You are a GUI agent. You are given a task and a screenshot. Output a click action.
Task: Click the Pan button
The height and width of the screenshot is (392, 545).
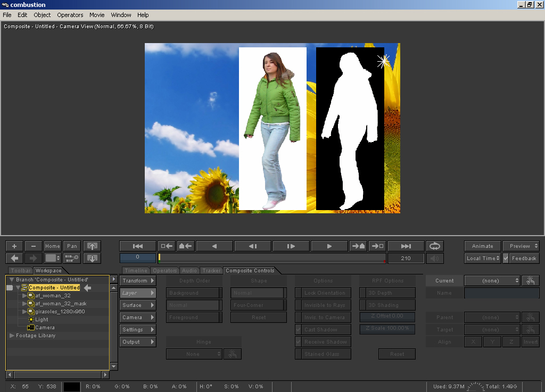tap(72, 246)
